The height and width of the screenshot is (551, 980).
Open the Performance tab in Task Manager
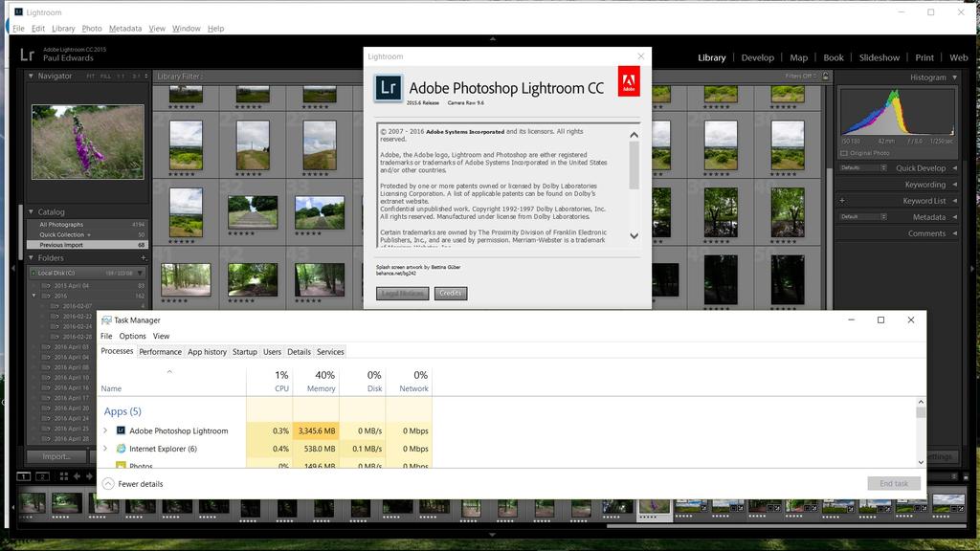(160, 352)
